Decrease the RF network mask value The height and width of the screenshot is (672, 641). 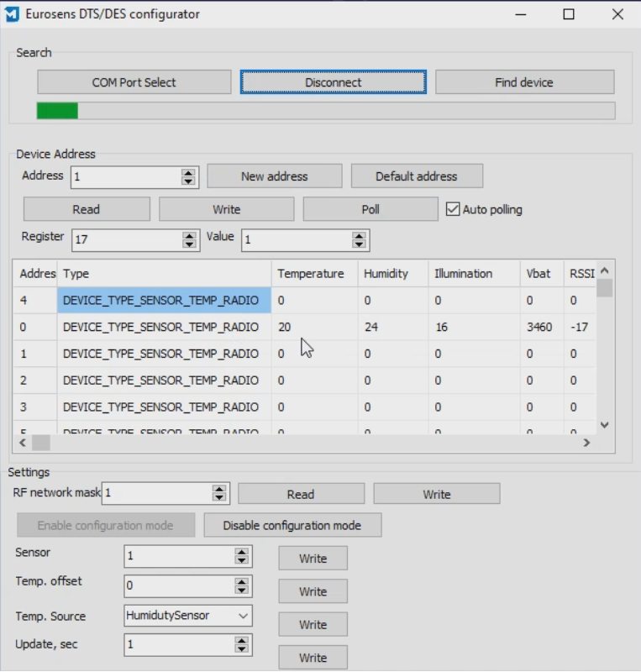point(219,497)
